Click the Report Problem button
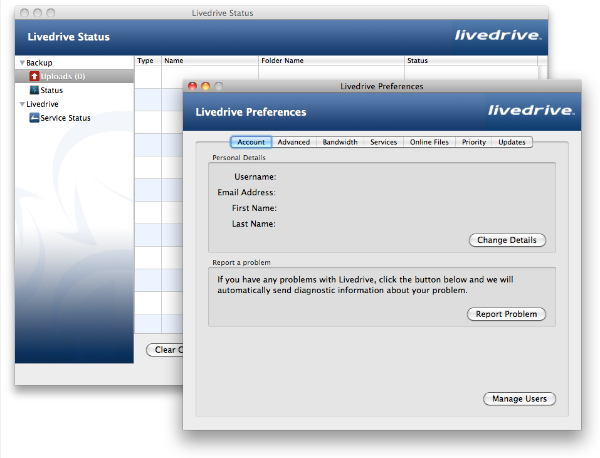The width and height of the screenshot is (600, 458). pos(506,314)
